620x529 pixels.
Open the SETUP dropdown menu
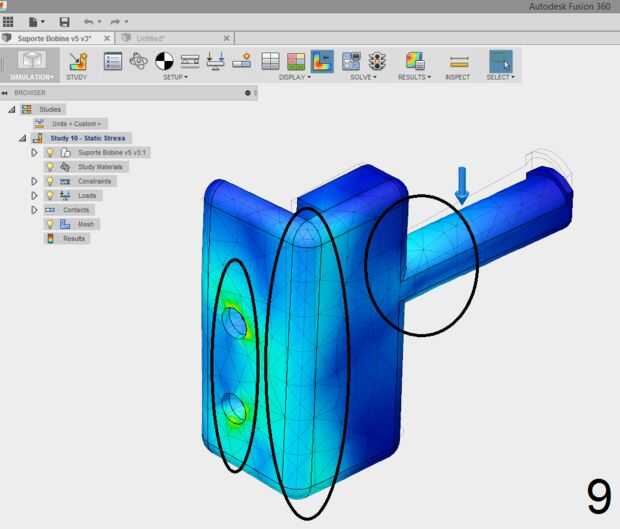pyautogui.click(x=175, y=77)
